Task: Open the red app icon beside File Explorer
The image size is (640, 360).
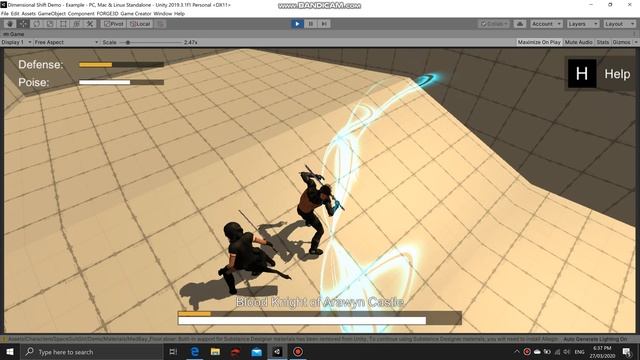Action: (x=236, y=351)
